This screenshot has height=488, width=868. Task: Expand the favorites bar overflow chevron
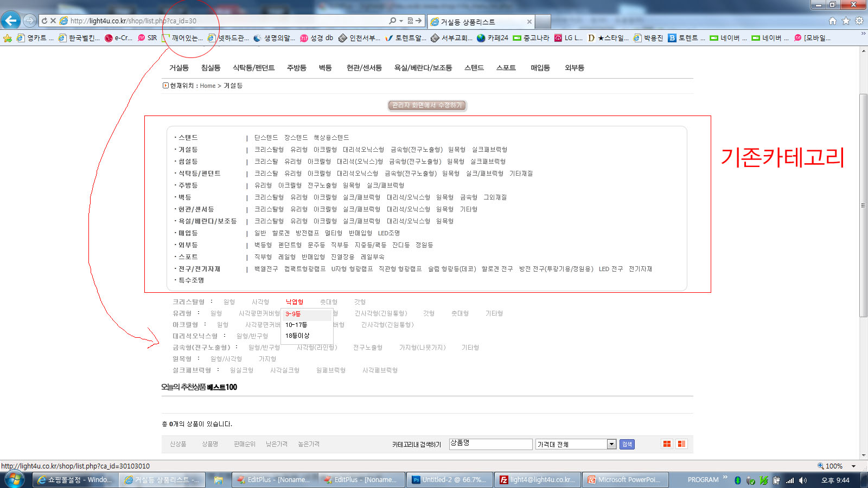coord(863,34)
